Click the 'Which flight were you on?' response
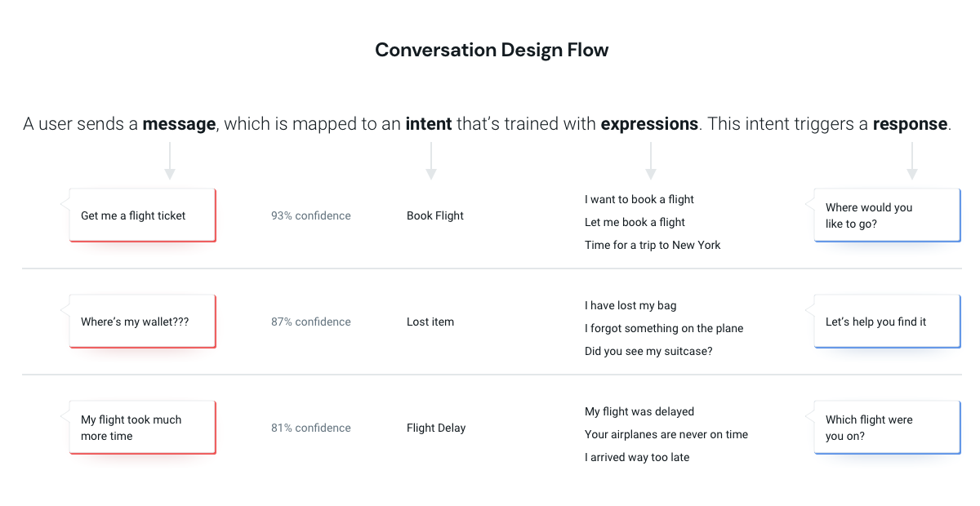 (x=884, y=428)
